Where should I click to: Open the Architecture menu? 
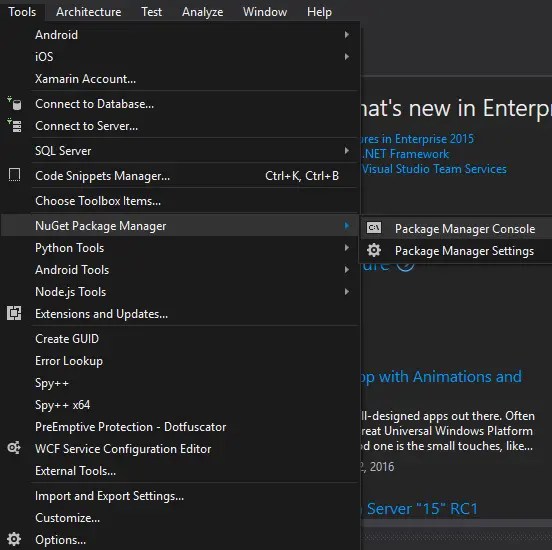coord(88,12)
